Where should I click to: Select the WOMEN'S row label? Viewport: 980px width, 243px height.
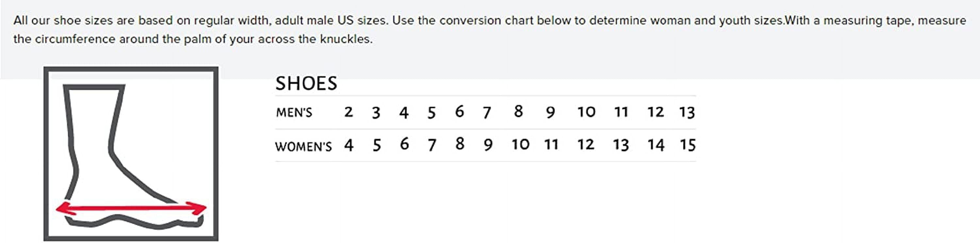[303, 146]
